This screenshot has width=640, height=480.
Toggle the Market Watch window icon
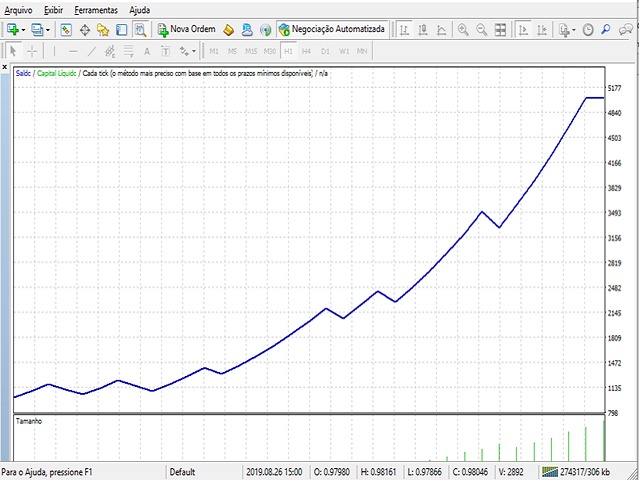[x=66, y=30]
